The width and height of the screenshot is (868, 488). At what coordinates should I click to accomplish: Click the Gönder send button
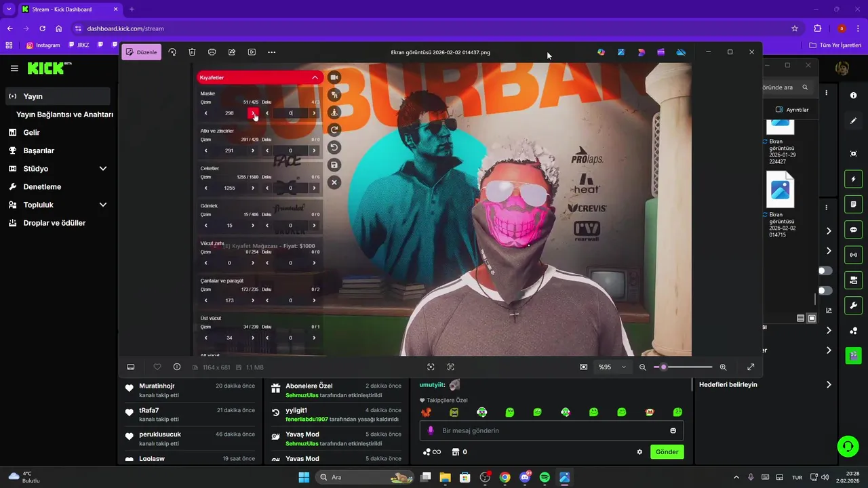coord(667,451)
